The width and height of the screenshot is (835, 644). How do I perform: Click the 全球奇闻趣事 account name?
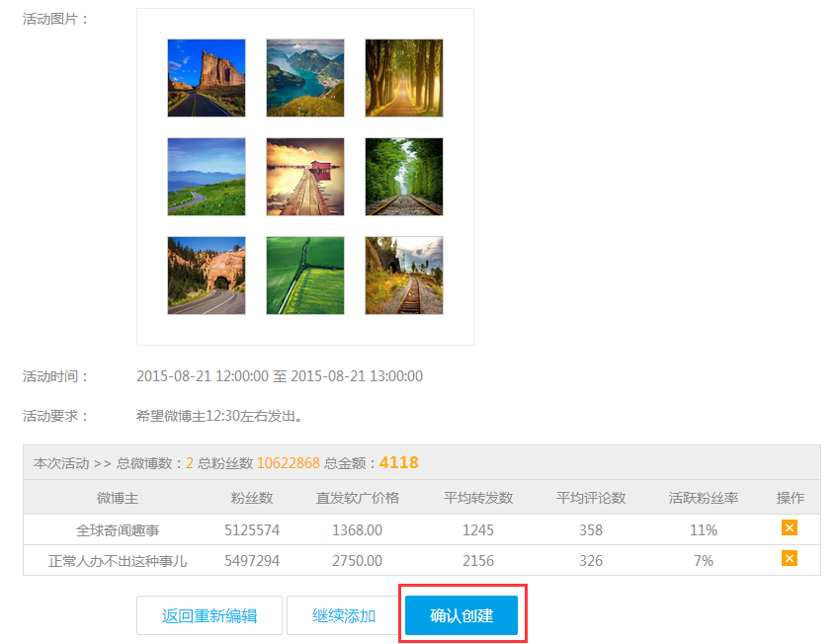[118, 529]
